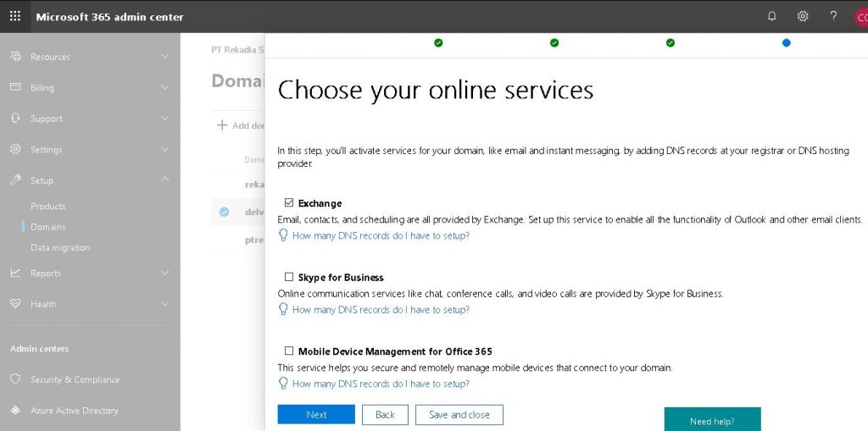The width and height of the screenshot is (868, 431).
Task: Check Mobile Device Management for Office 365
Action: click(289, 351)
